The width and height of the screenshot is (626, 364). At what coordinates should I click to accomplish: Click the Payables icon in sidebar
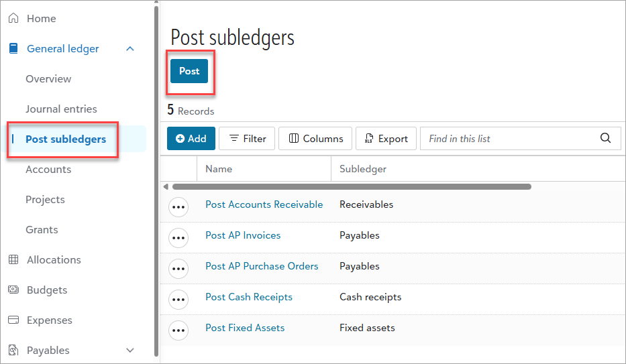tap(13, 351)
